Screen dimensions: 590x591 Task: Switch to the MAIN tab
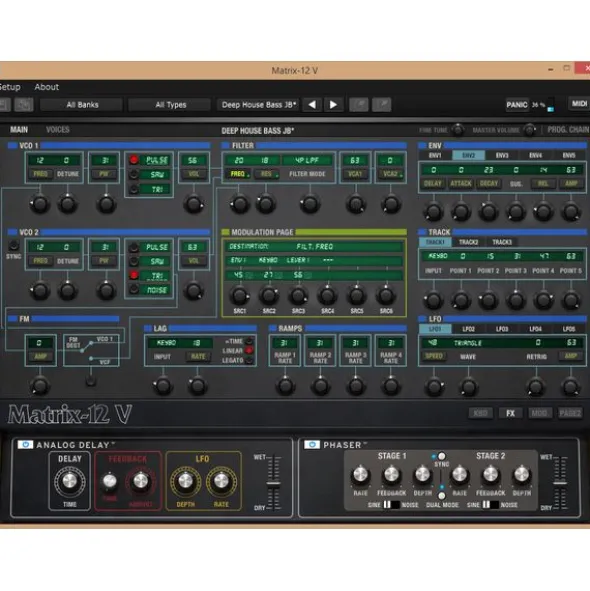[x=19, y=130]
